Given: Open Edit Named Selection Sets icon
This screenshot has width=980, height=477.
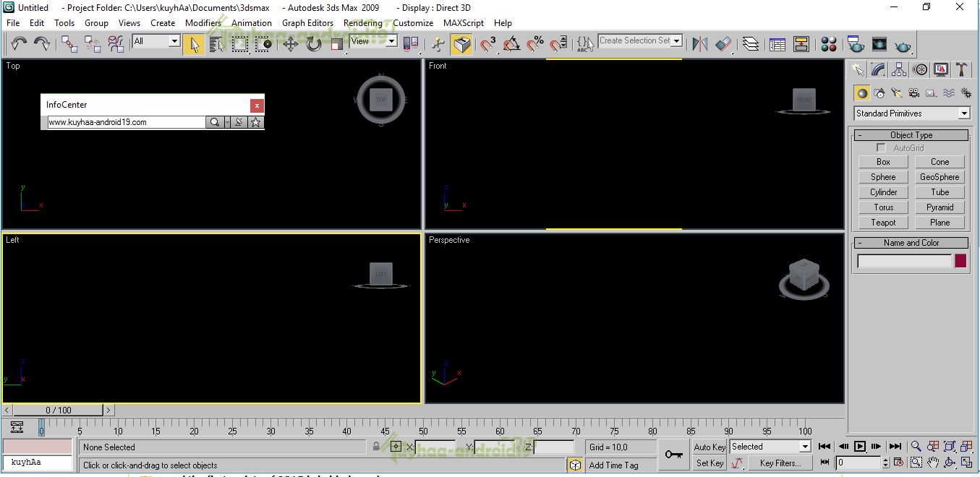Looking at the screenshot, I should pos(585,44).
